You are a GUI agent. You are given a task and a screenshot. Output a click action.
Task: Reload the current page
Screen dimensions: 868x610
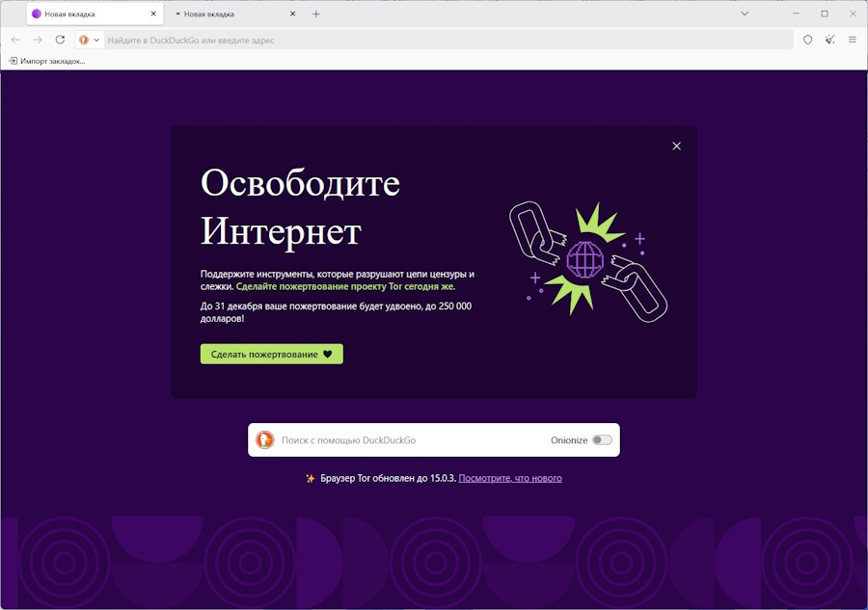(60, 40)
